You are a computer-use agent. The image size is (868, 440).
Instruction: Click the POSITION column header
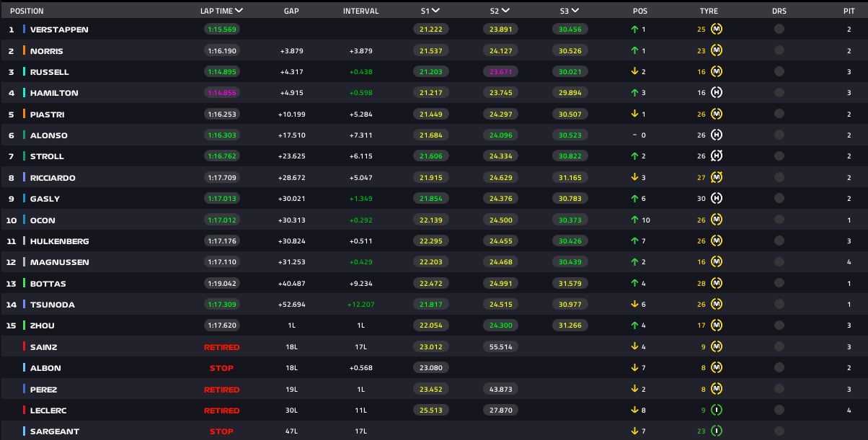point(27,12)
